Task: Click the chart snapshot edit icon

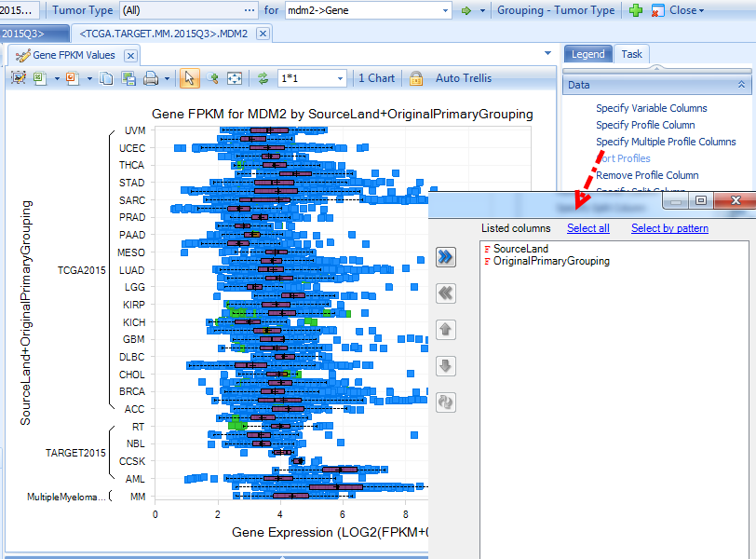Action: 19,78
